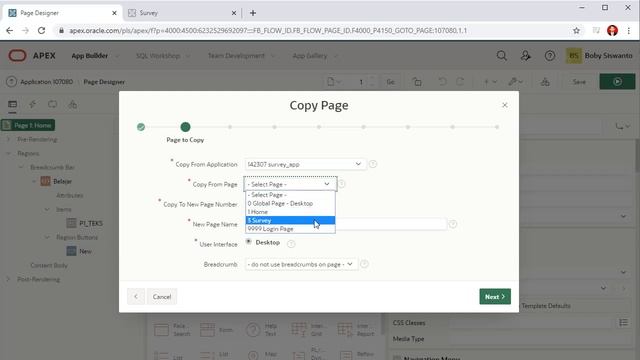Open a new browser tab

pyautogui.click(x=253, y=13)
